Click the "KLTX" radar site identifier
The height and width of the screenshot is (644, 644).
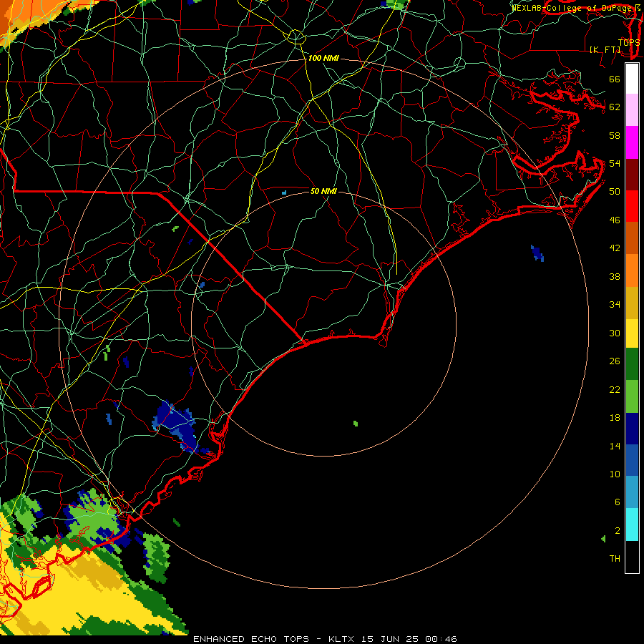click(342, 639)
